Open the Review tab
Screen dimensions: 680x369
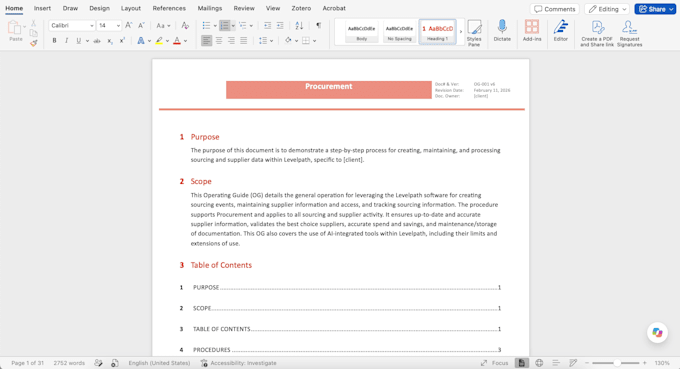(244, 8)
